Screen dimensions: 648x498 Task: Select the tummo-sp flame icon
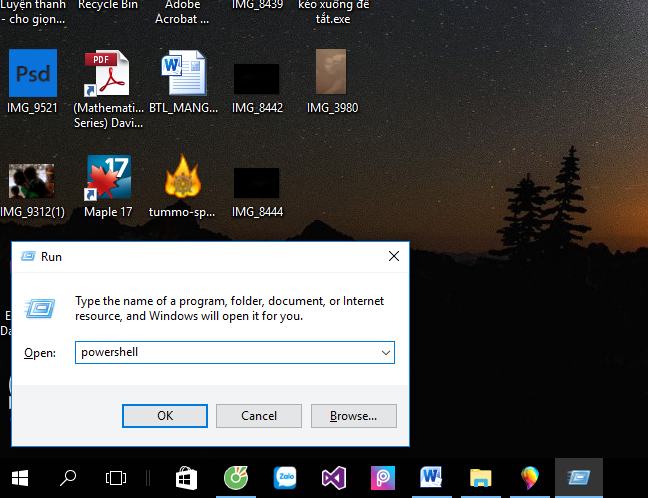(183, 176)
